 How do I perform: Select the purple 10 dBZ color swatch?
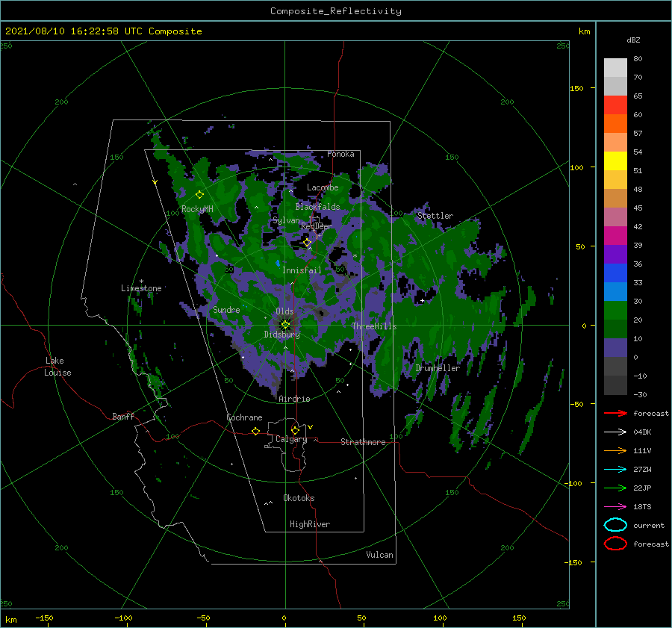pos(615,347)
